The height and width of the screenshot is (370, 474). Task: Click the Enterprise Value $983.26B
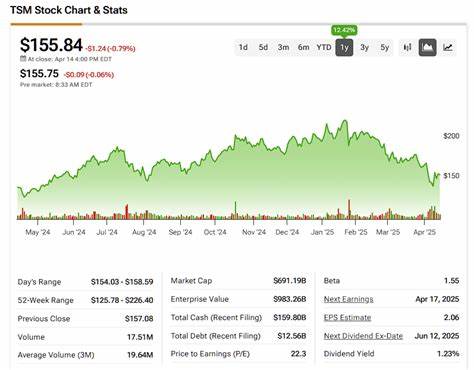point(290,299)
